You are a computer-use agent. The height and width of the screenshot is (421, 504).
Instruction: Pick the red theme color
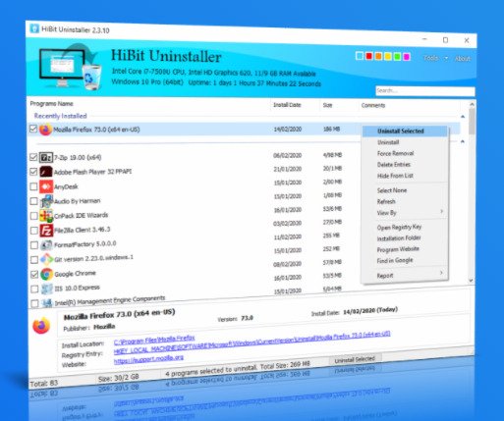pyautogui.click(x=368, y=56)
